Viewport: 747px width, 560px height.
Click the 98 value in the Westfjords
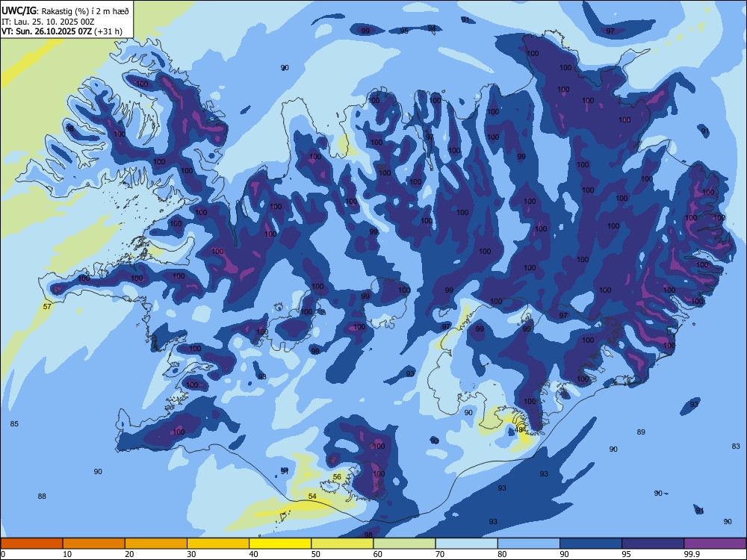coord(69,128)
